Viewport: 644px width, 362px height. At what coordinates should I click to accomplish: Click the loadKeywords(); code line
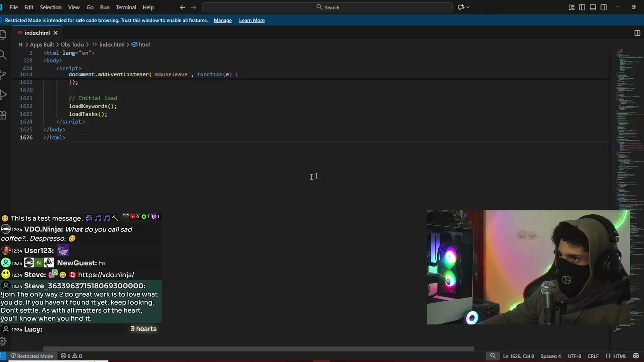[93, 106]
